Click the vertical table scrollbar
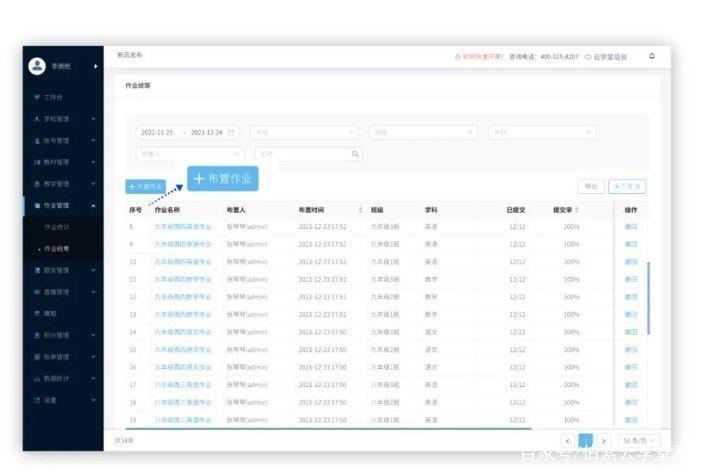 [649, 298]
